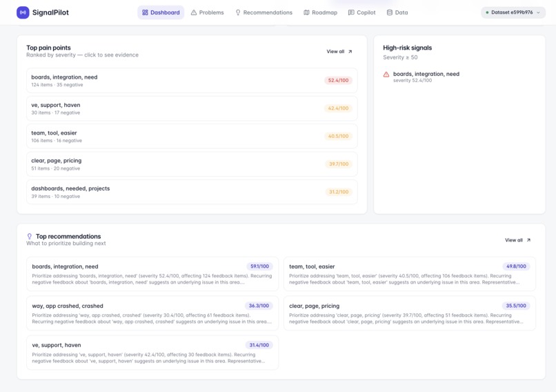Switch to the Copilot tab
Screen dimensions: 556x392
click(x=361, y=12)
